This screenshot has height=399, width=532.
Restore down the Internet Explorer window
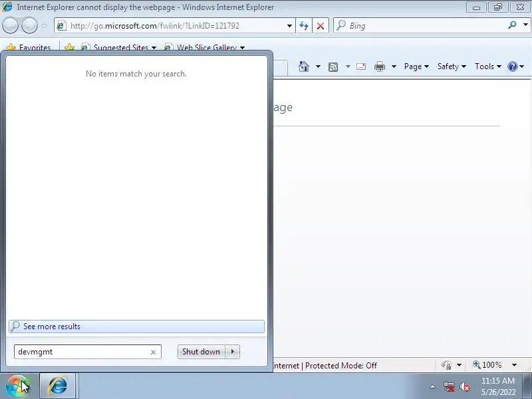497,7
